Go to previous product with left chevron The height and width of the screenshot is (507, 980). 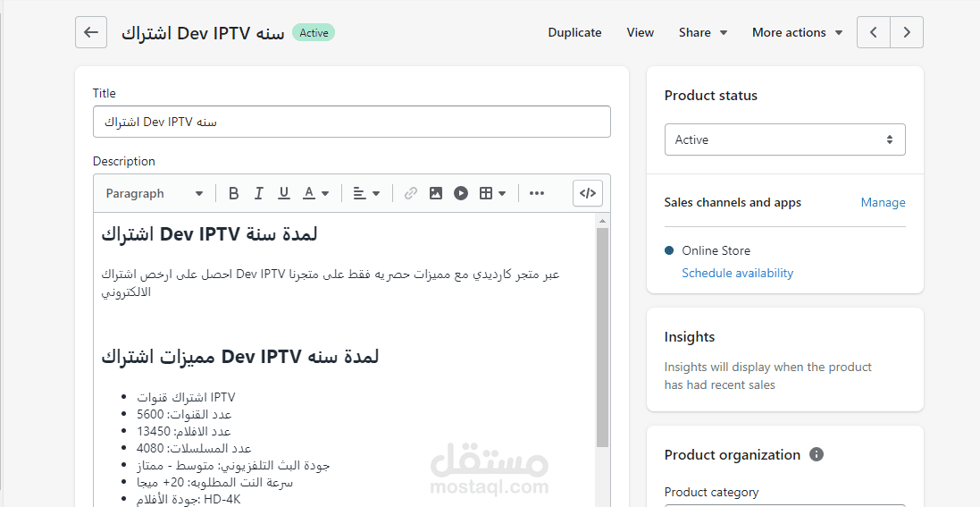[x=874, y=32]
